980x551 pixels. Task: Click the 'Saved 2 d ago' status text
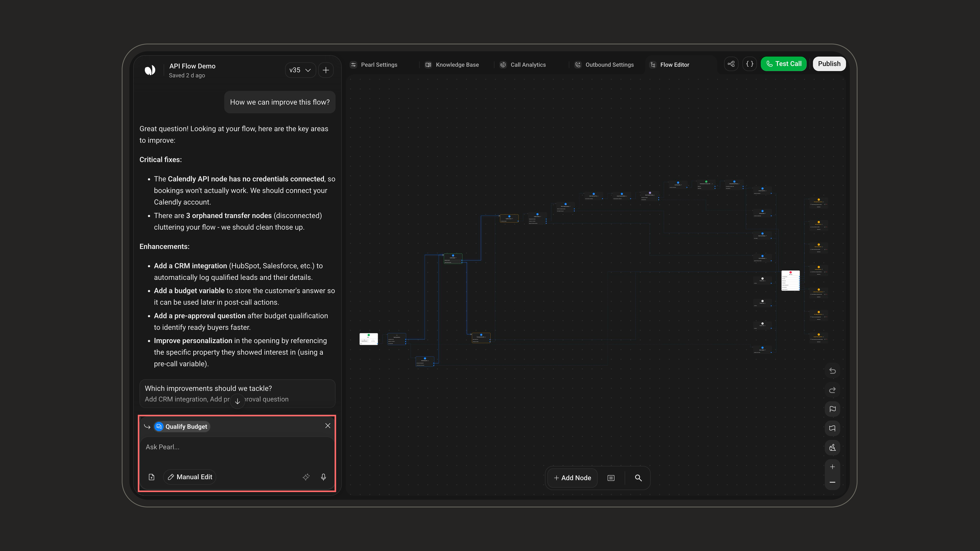coord(187,75)
